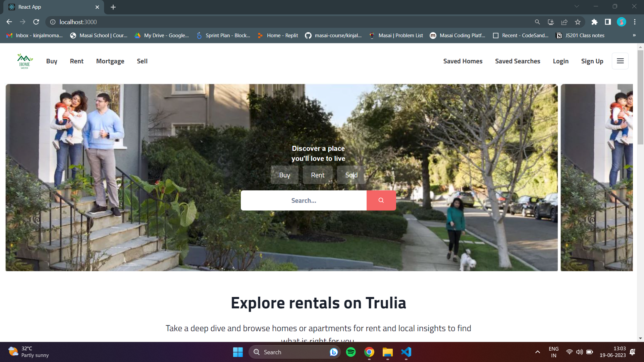Open Chrome three-dot menu
The width and height of the screenshot is (644, 362).
635,22
